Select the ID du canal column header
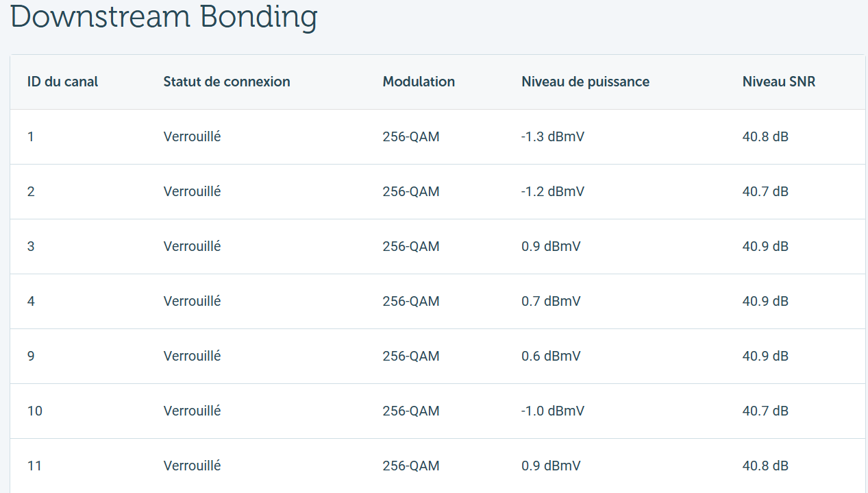868x493 pixels. pos(63,82)
